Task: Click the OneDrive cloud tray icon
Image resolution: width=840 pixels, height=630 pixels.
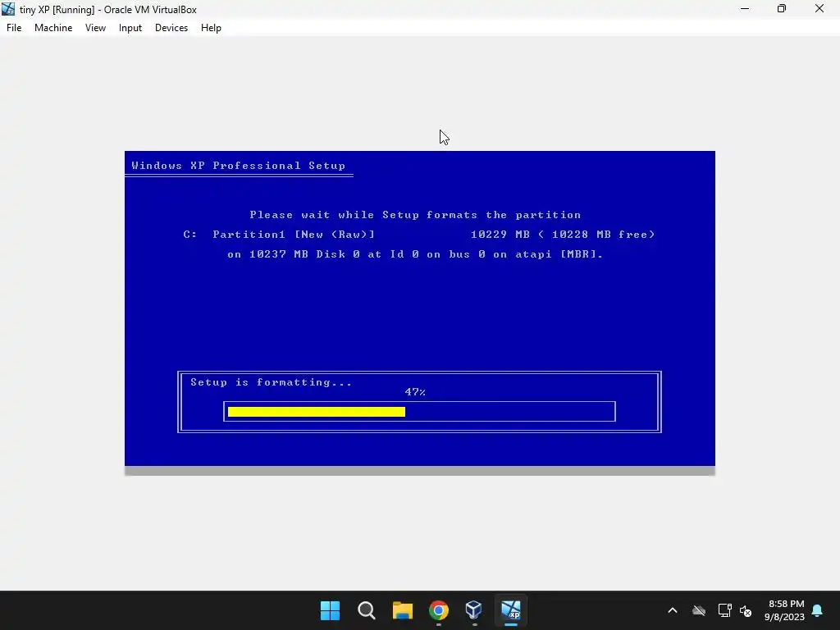Action: point(699,610)
